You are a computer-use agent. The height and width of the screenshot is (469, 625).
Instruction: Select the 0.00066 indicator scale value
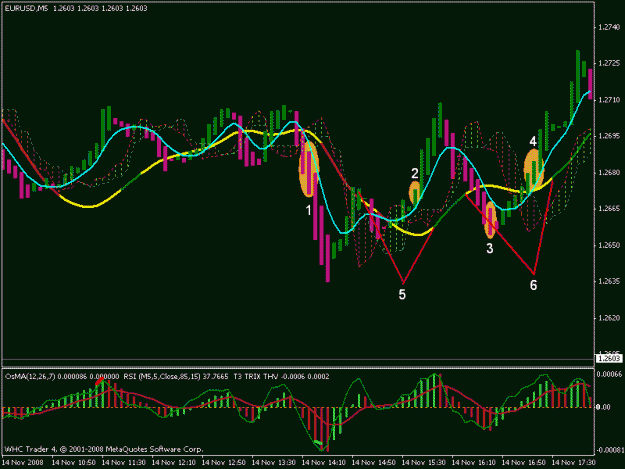pyautogui.click(x=610, y=374)
